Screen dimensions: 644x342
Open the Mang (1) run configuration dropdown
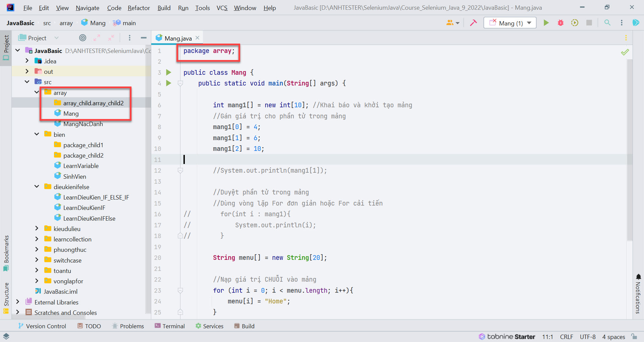(x=510, y=23)
